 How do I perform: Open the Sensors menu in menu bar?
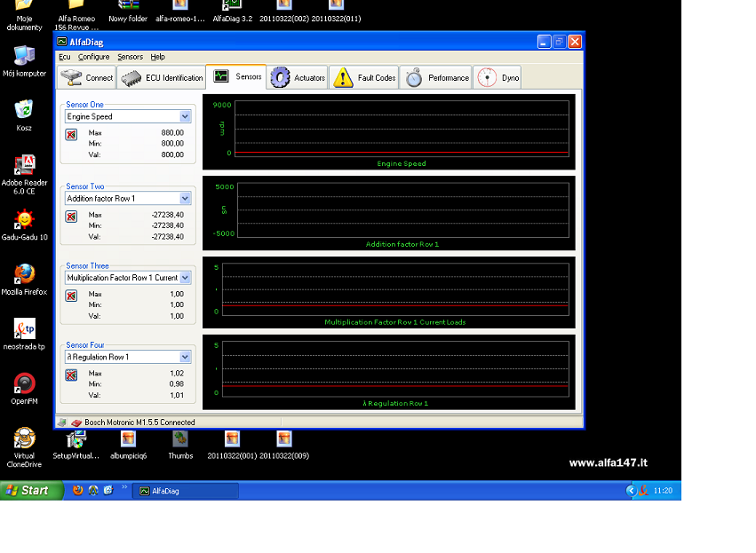click(130, 57)
